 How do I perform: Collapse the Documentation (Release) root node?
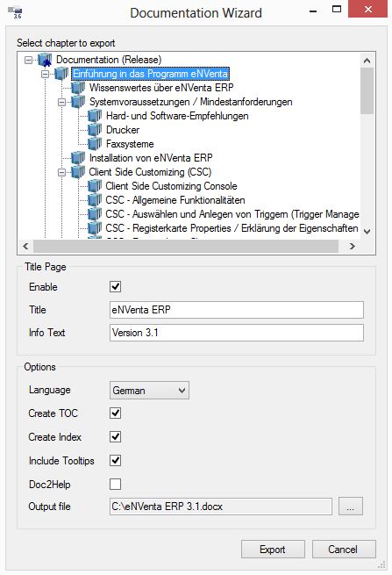coord(28,60)
